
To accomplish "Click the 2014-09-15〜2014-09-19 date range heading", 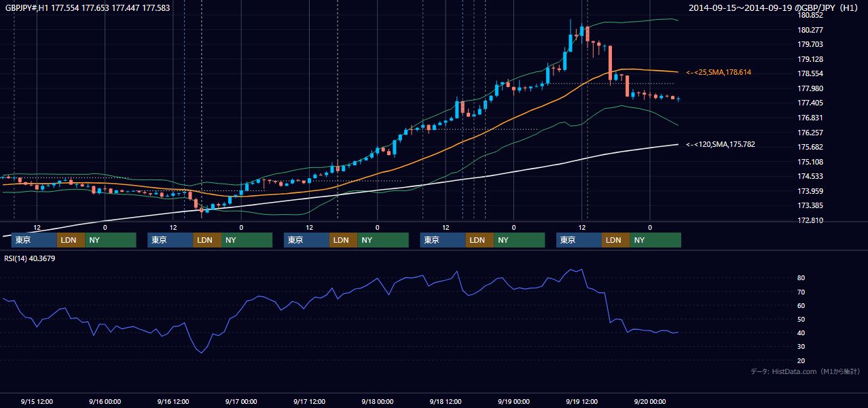I will (x=775, y=7).
